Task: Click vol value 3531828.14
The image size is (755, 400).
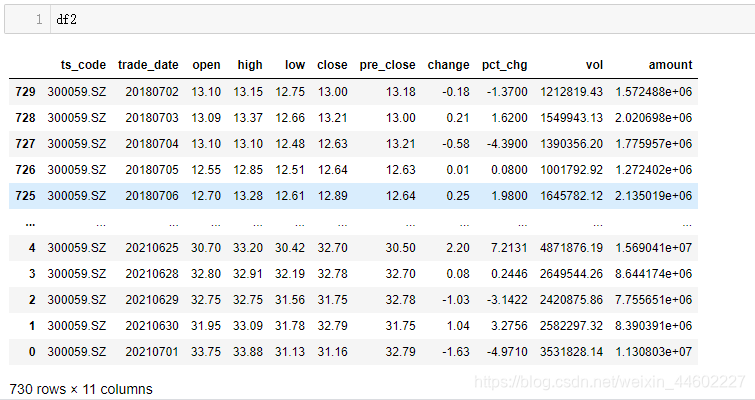Action: (x=571, y=351)
